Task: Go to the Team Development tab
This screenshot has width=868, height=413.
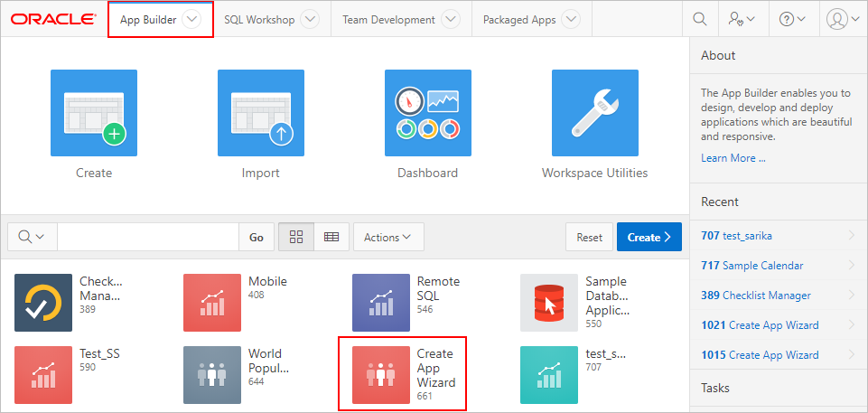Action: tap(388, 19)
